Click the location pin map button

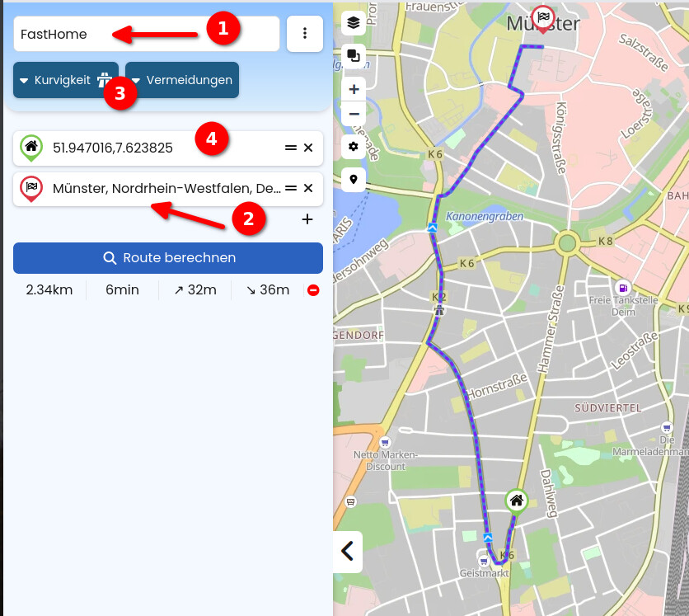click(x=354, y=179)
